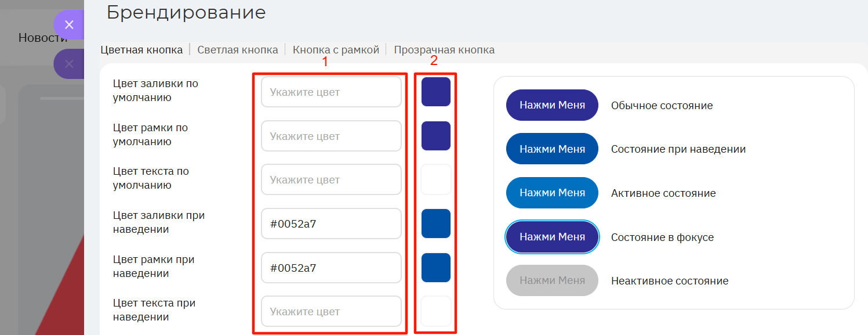Viewport: 868px width, 335px height.
Task: Click the default fill color input field
Action: 331,92
